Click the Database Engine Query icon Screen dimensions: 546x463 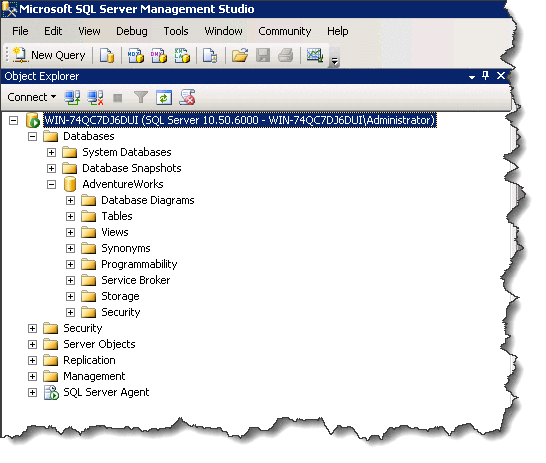pyautogui.click(x=107, y=55)
